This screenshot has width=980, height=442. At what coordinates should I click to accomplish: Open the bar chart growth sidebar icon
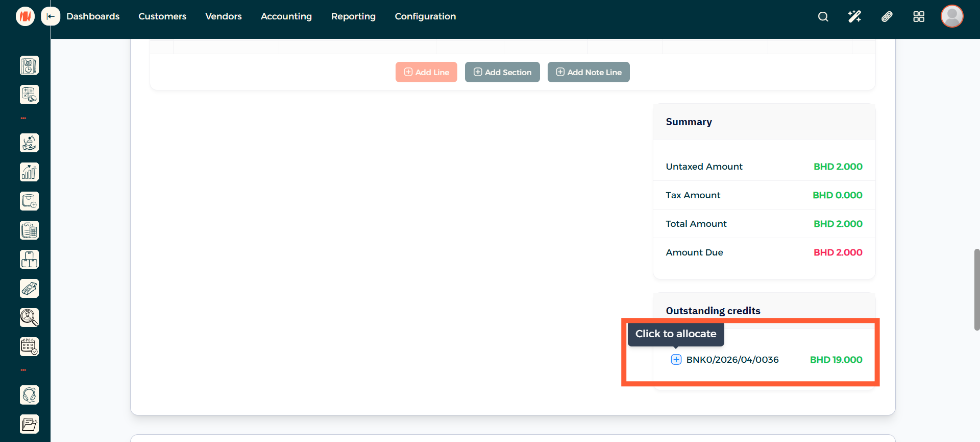point(29,172)
